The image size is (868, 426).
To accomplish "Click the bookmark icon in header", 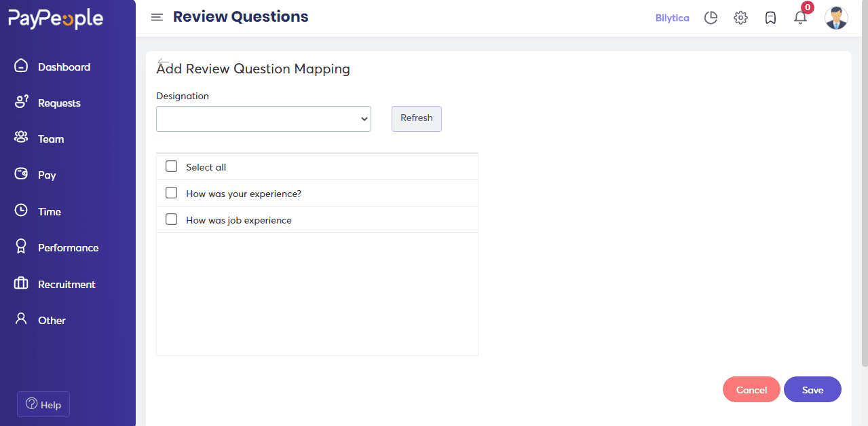I will (770, 18).
